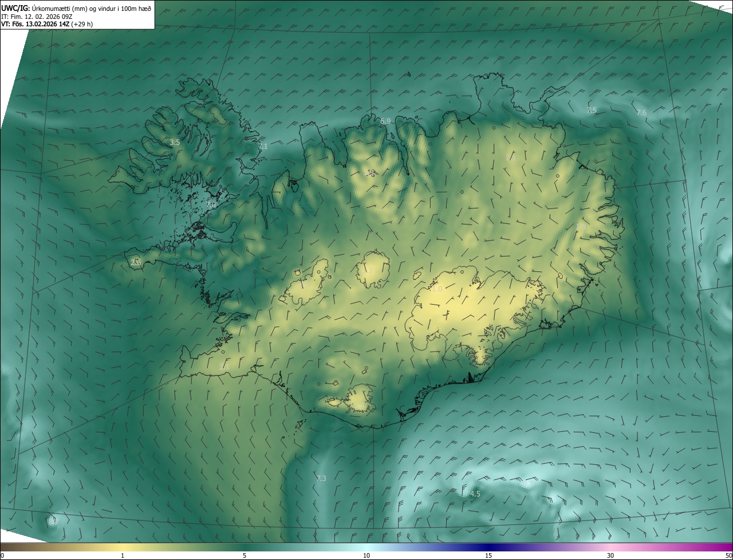Select the 7.6 value label offshore northeast
Screen dimensions: 733x560
coord(641,113)
